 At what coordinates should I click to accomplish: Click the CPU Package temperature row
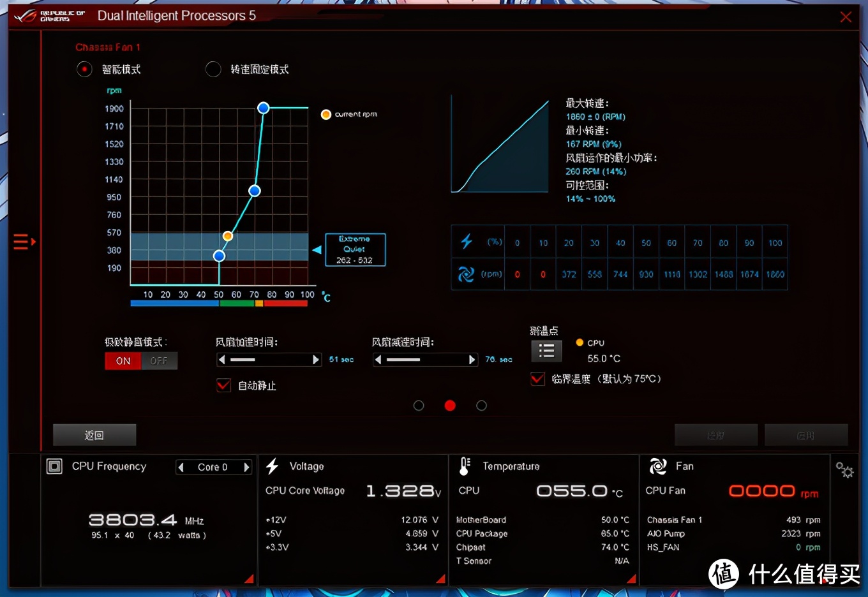(x=542, y=533)
